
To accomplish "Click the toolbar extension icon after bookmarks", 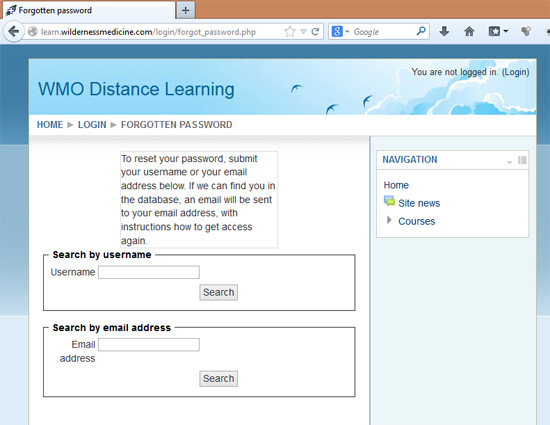I will click(525, 32).
